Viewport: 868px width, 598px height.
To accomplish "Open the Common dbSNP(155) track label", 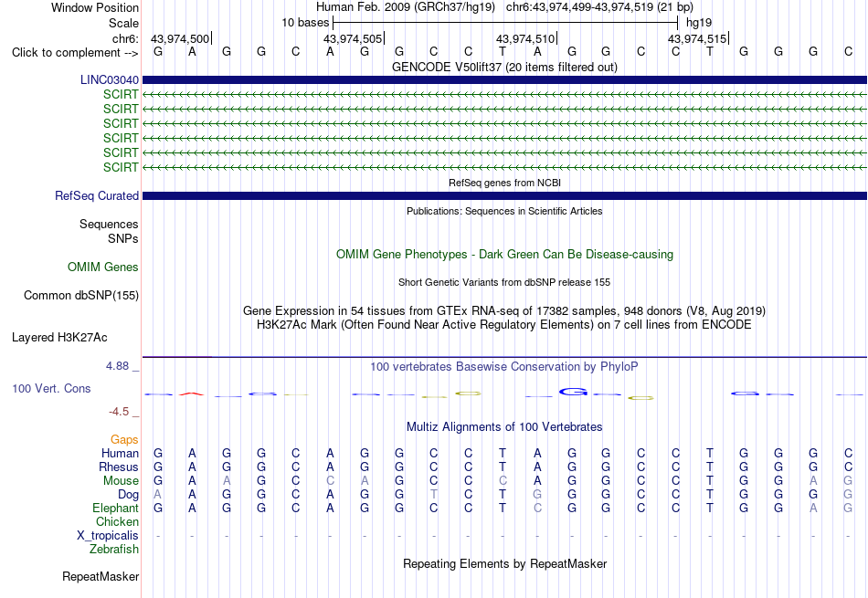I will (x=81, y=296).
